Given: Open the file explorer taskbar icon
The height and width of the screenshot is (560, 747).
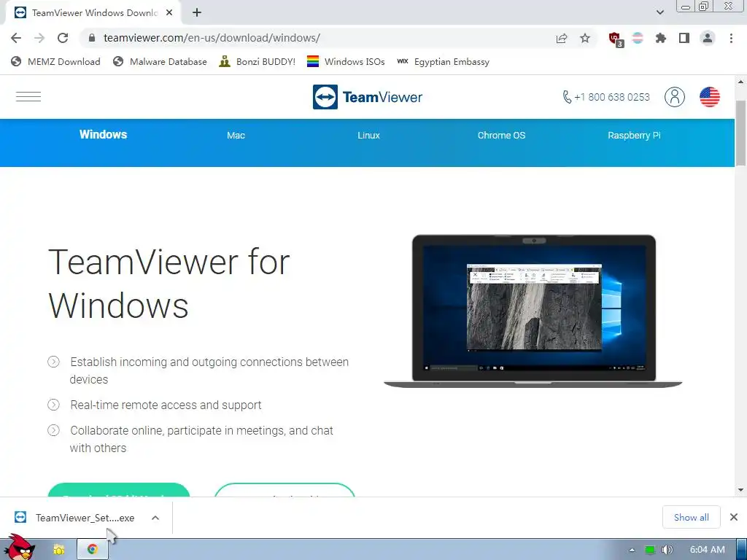Looking at the screenshot, I should coord(58,550).
